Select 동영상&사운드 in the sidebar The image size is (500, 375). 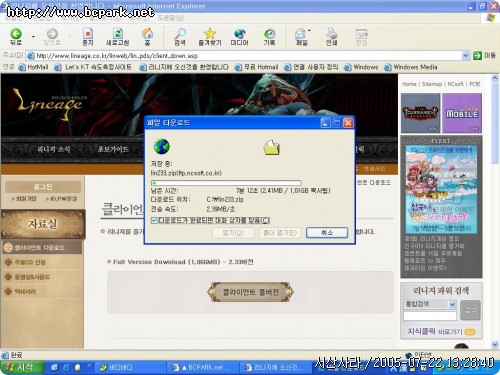(32, 277)
